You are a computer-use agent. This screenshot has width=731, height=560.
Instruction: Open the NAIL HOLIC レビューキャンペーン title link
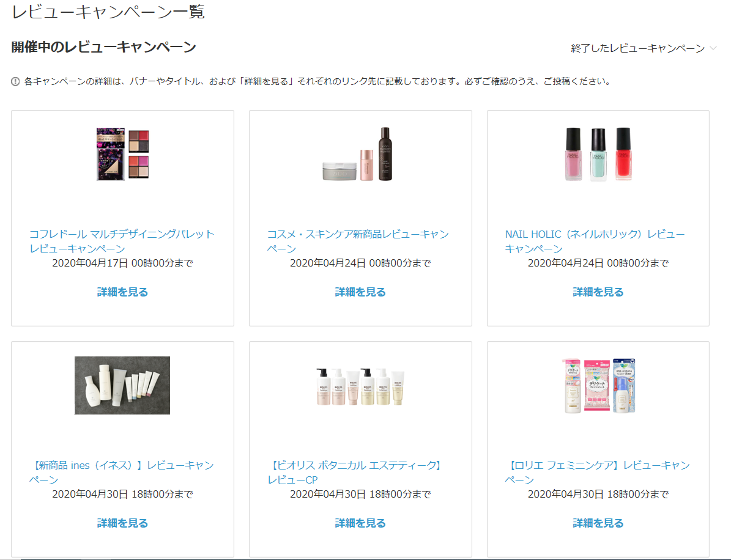pos(595,241)
